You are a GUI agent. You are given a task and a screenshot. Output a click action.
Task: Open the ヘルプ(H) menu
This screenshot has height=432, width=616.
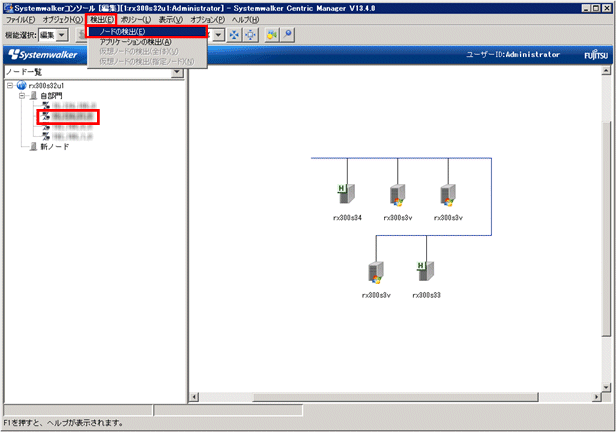click(x=245, y=20)
